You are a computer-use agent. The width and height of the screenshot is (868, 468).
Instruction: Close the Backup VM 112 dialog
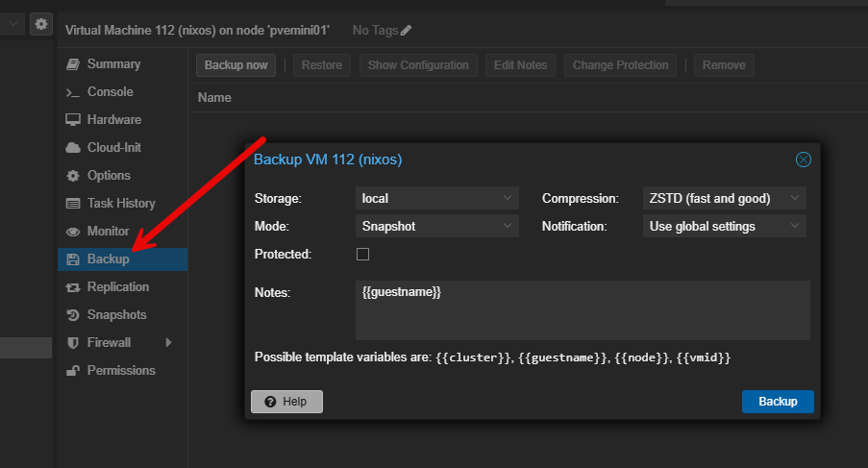point(804,160)
